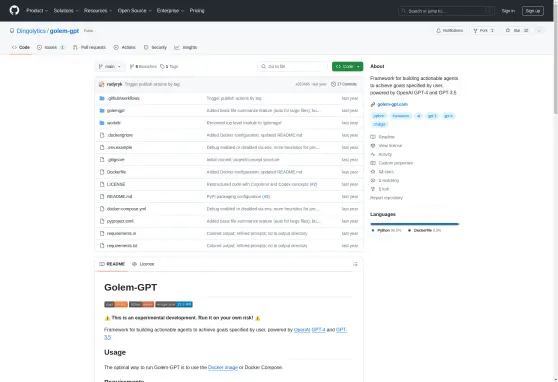Select the README tab
558x382 pixels.
(x=112, y=264)
